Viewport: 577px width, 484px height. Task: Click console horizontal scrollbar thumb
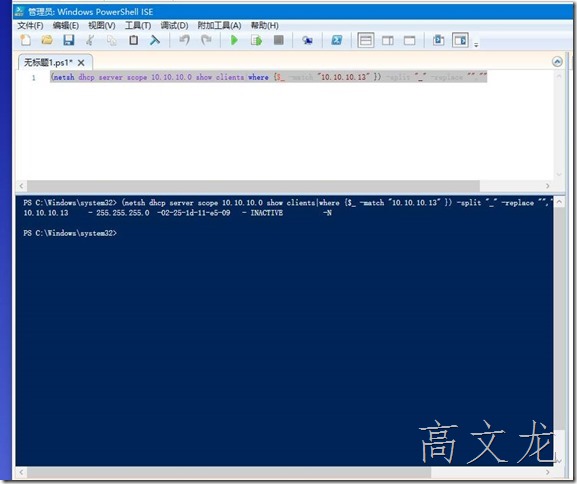(x=229, y=472)
